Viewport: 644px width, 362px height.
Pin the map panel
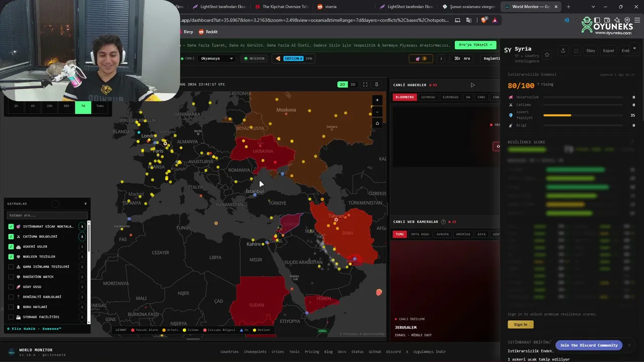click(x=376, y=84)
